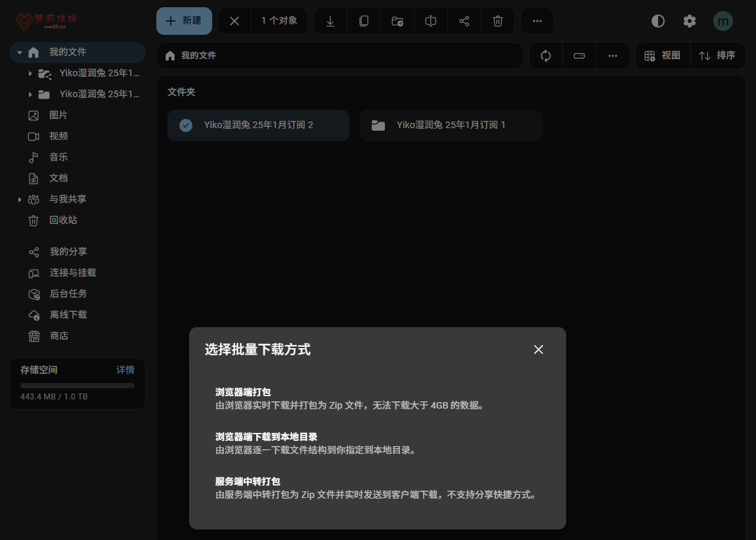Click the storage space usage bar
The height and width of the screenshot is (540, 756).
point(78,386)
